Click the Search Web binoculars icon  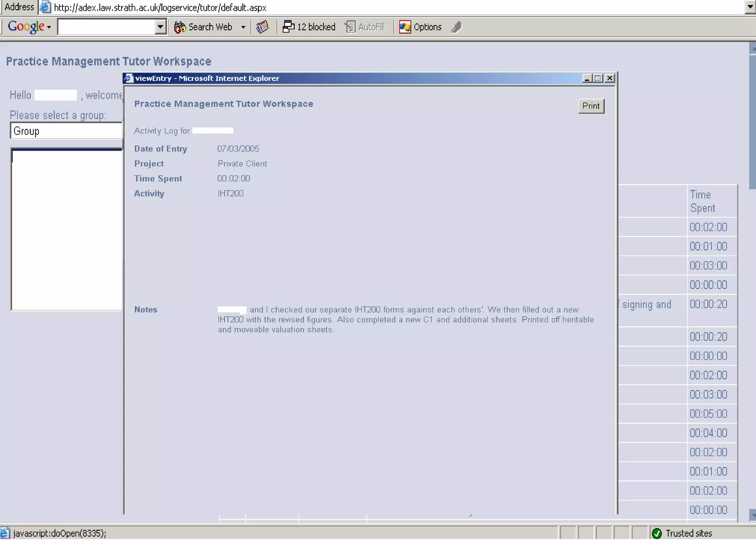pos(180,27)
